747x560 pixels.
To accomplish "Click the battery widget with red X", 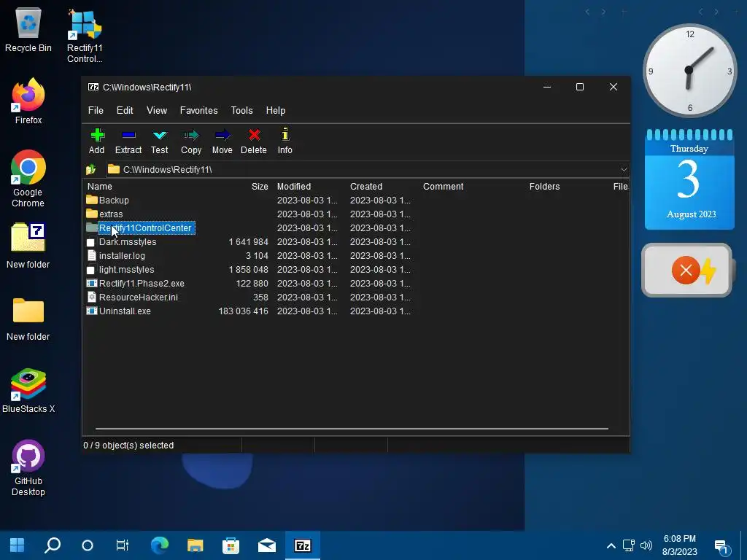I will (688, 270).
